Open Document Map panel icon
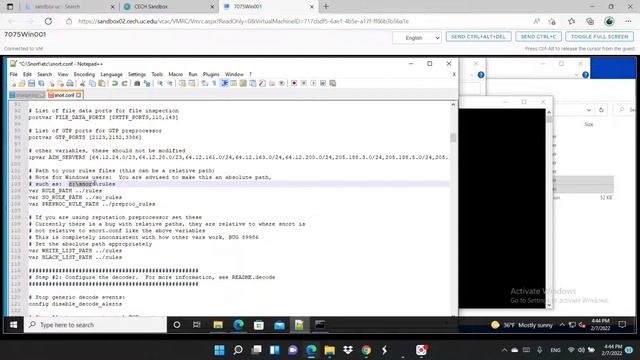640x360 pixels. click(243, 83)
